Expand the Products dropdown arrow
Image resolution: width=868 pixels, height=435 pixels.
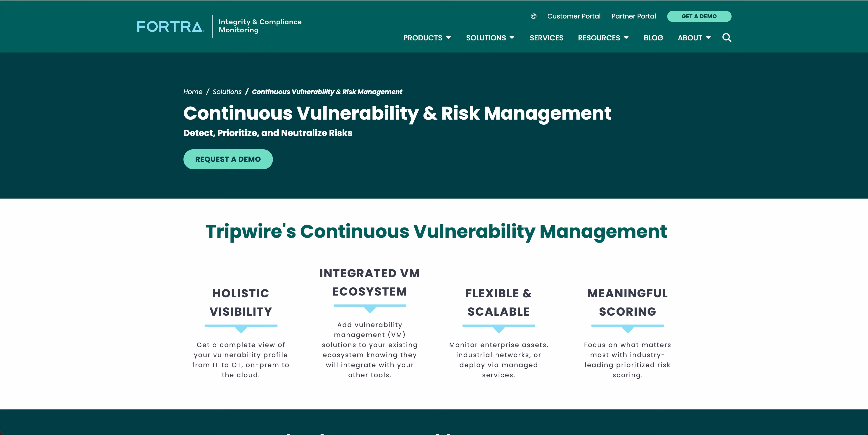pyautogui.click(x=448, y=37)
